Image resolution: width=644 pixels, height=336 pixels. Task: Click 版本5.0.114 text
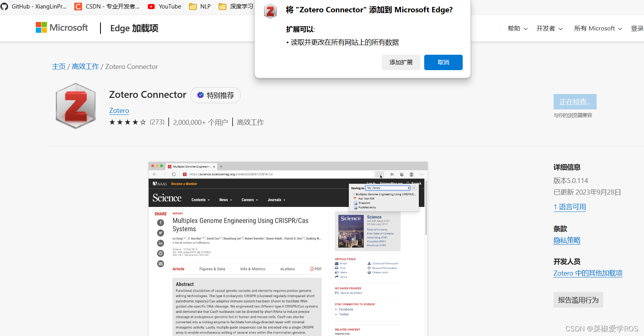pos(570,181)
